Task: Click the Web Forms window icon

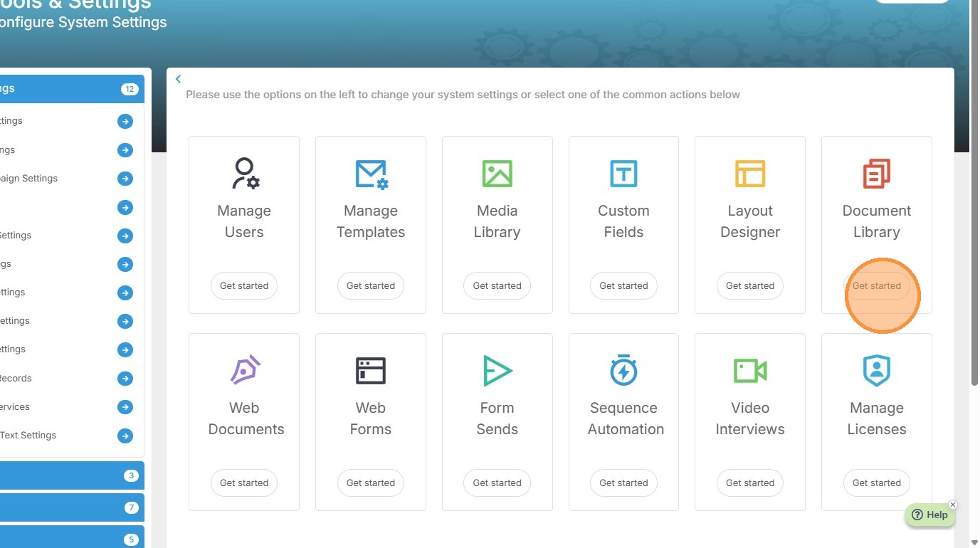Action: point(371,370)
